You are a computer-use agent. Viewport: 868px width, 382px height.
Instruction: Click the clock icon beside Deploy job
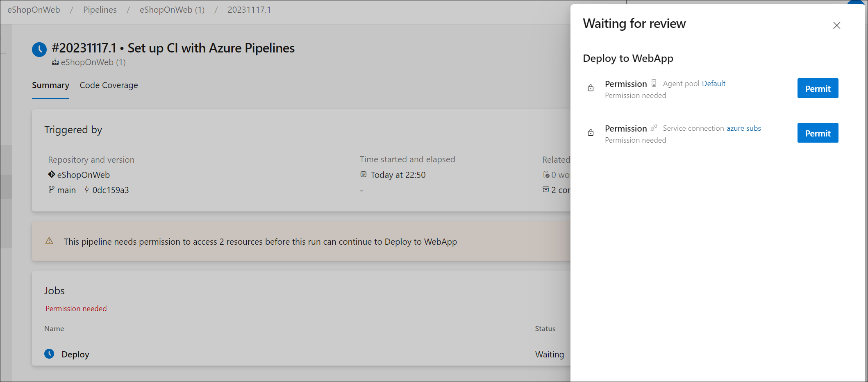49,354
